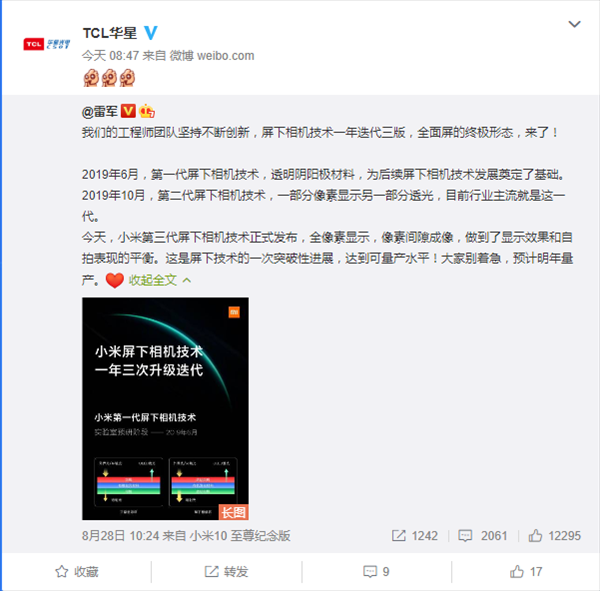Open the Xiaomi under-screen camera image thumbnail
Viewport: 600px width, 591px height.
pos(165,408)
